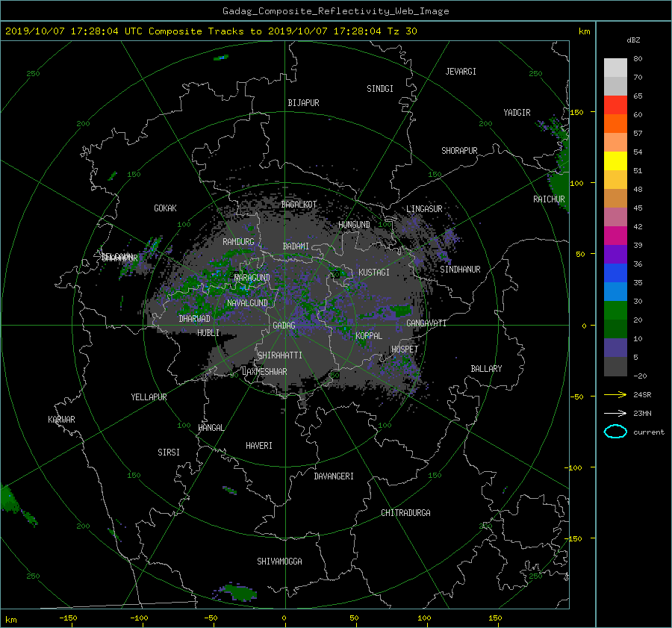Screen dimensions: 672x628
Task: Click the HAVERI city label
Action: pos(259,446)
